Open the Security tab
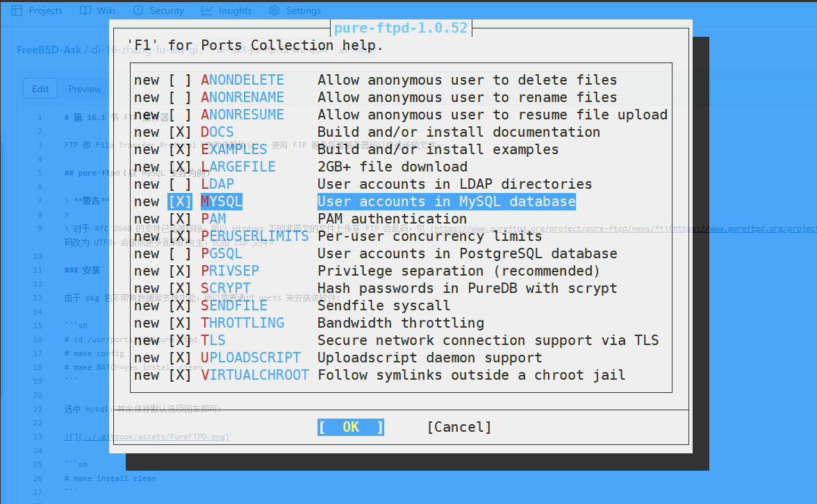 pos(158,10)
